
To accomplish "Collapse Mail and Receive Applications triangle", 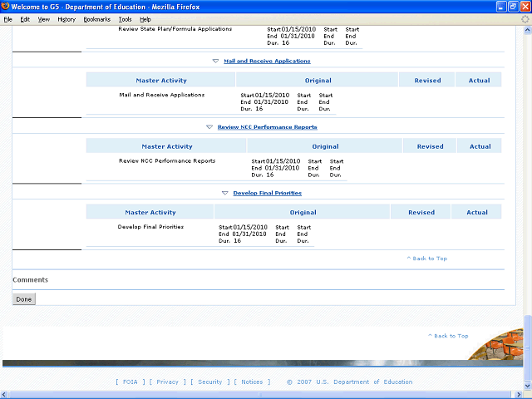I will click(215, 61).
